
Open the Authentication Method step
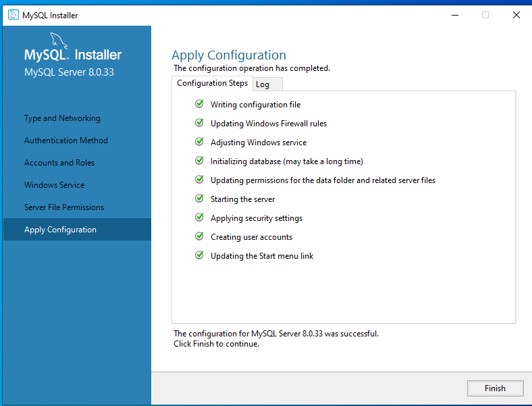pos(66,141)
